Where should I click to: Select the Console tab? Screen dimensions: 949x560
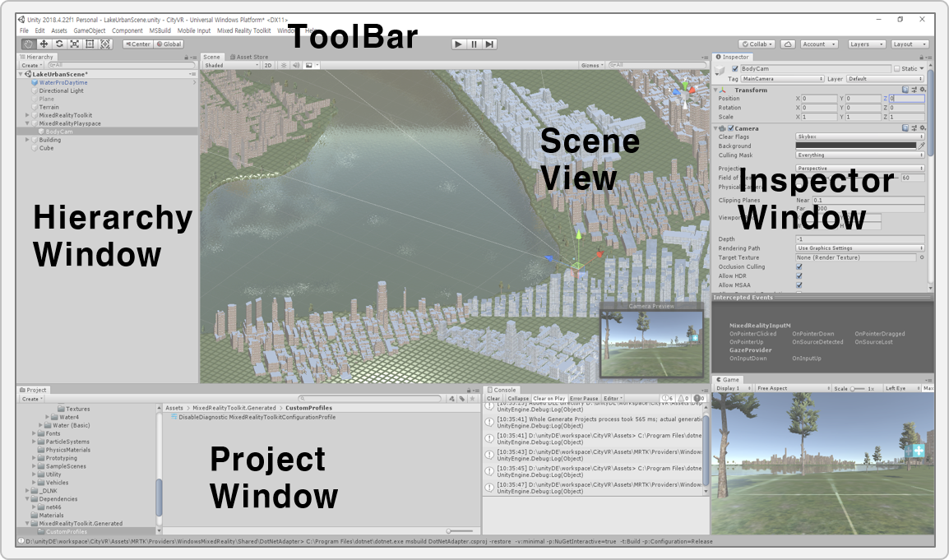click(502, 390)
